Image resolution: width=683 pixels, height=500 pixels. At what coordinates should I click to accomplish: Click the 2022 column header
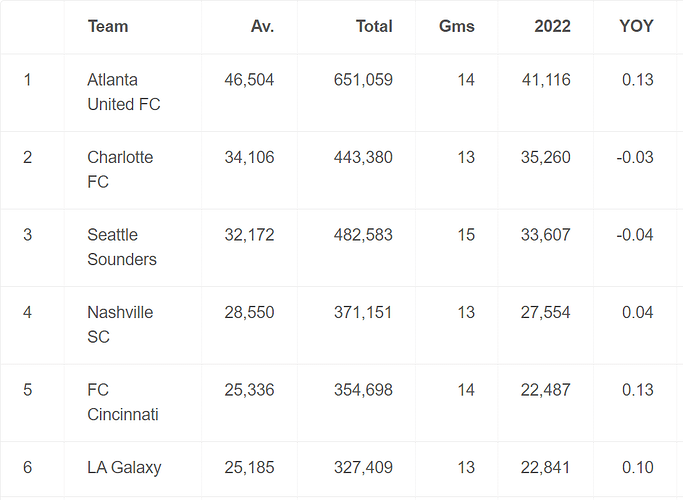[x=552, y=27]
